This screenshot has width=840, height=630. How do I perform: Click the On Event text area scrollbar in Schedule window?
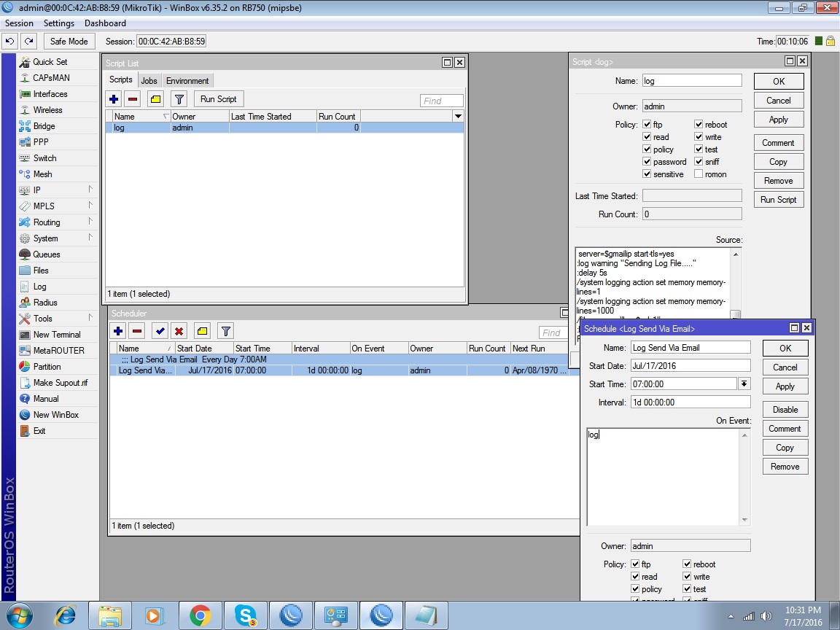744,478
